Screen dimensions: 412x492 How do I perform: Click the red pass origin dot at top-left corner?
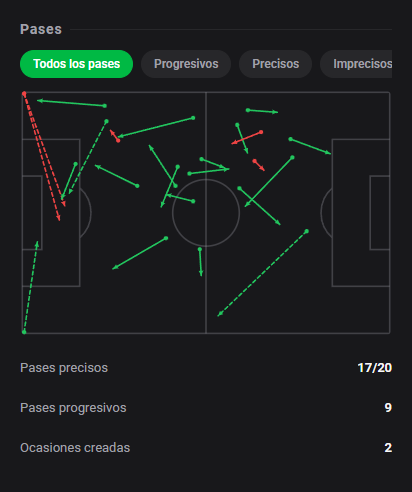click(24, 94)
